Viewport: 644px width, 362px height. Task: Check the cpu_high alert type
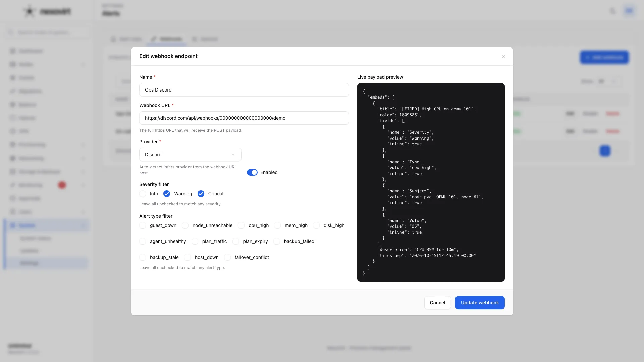point(241,225)
